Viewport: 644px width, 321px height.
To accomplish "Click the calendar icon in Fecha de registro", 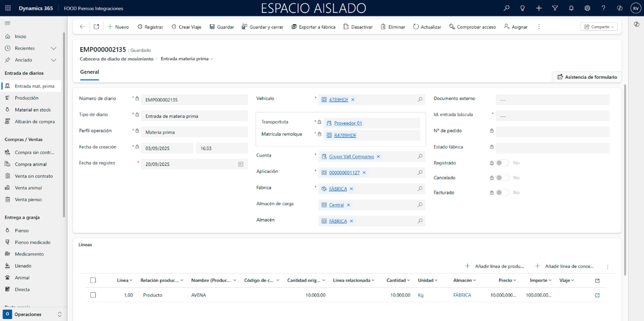I will [240, 164].
